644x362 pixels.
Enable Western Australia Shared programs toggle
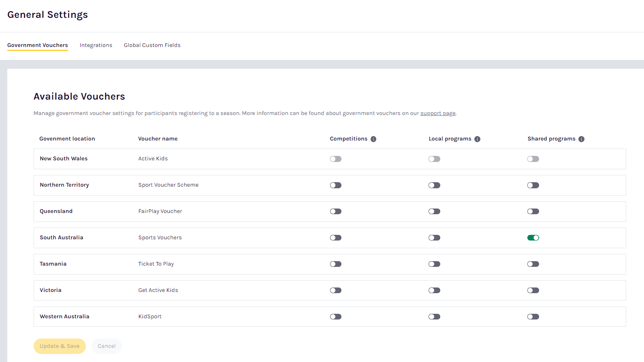[533, 317]
